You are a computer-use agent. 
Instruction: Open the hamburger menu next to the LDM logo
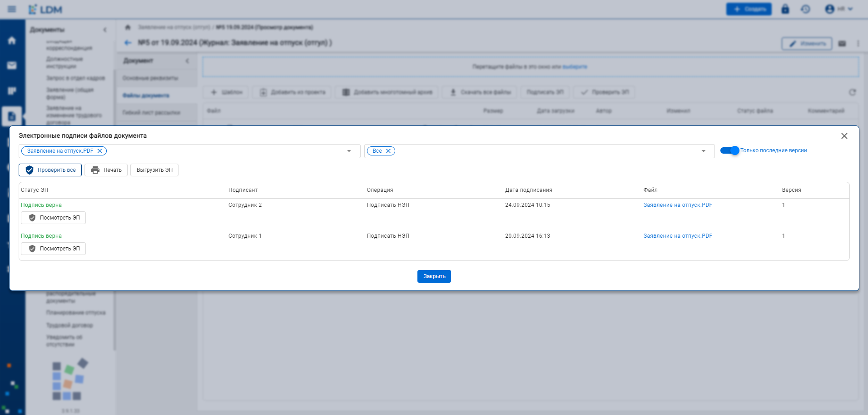tap(12, 9)
